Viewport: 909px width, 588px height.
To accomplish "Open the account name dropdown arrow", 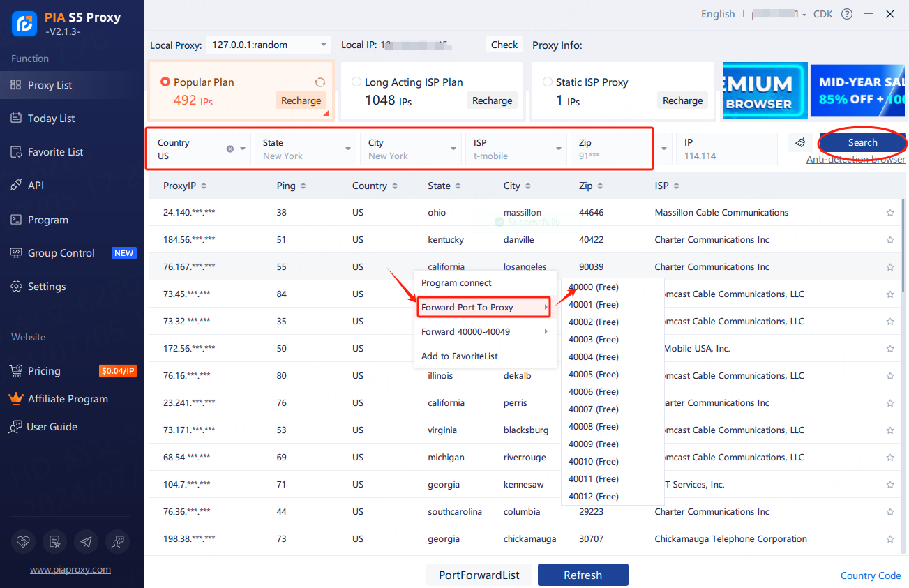I will [804, 15].
